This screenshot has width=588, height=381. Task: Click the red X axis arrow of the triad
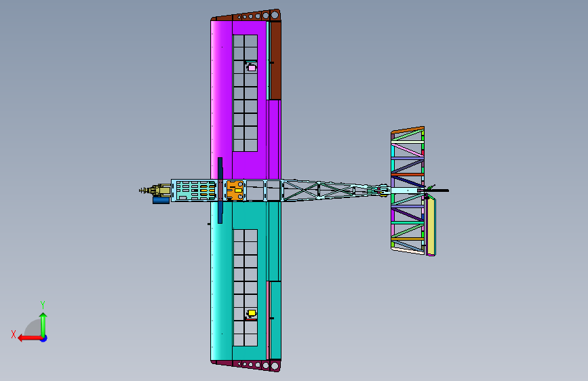[30, 338]
